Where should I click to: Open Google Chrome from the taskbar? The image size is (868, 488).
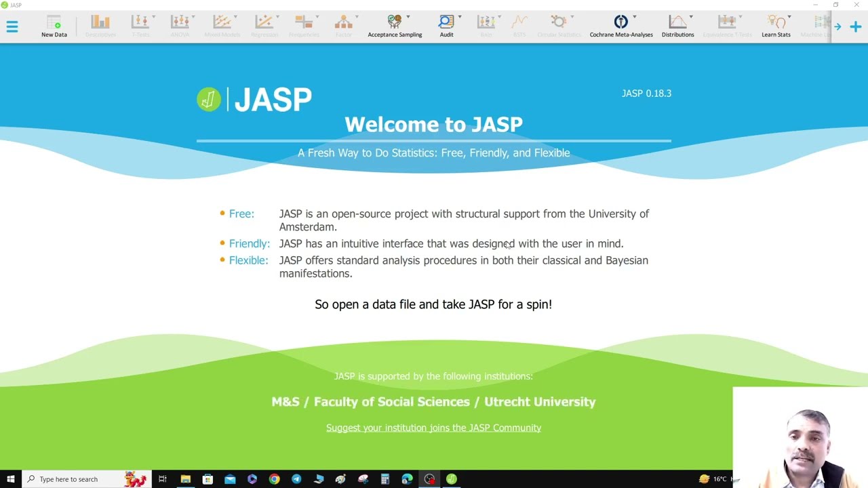(274, 479)
